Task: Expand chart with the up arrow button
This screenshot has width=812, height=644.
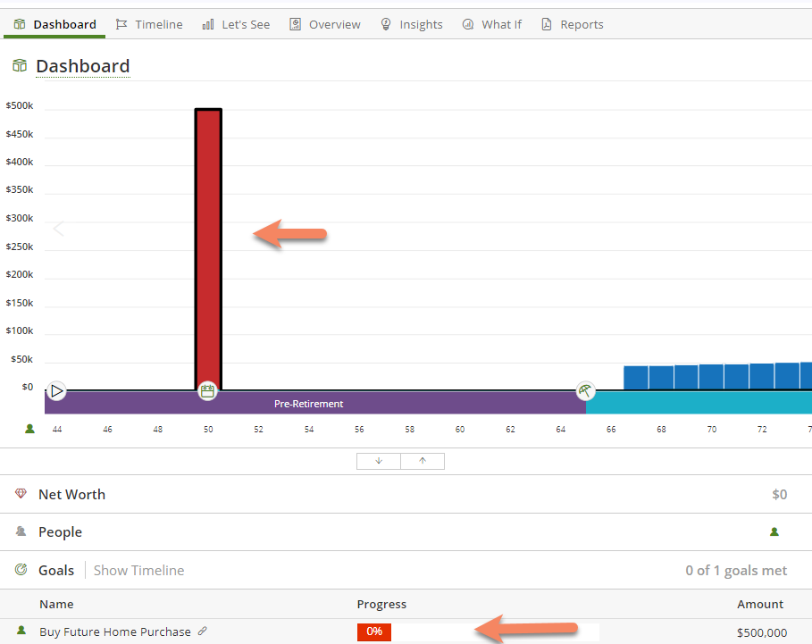Action: pyautogui.click(x=423, y=461)
